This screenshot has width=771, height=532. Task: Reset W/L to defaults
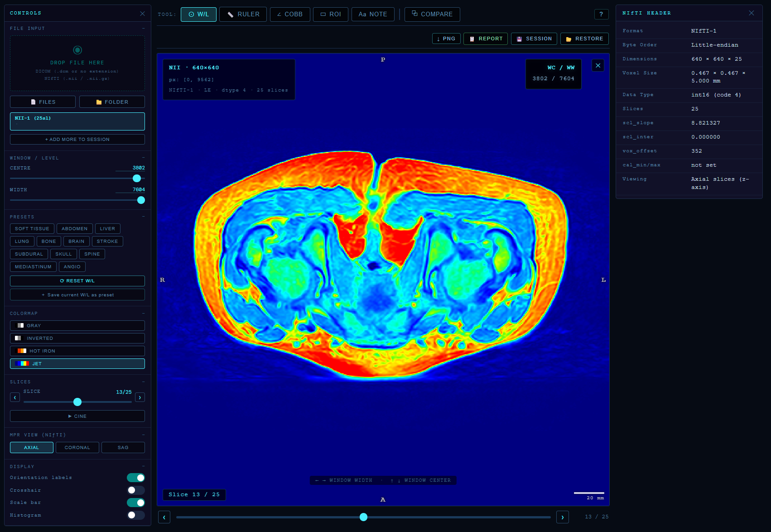coord(77,281)
